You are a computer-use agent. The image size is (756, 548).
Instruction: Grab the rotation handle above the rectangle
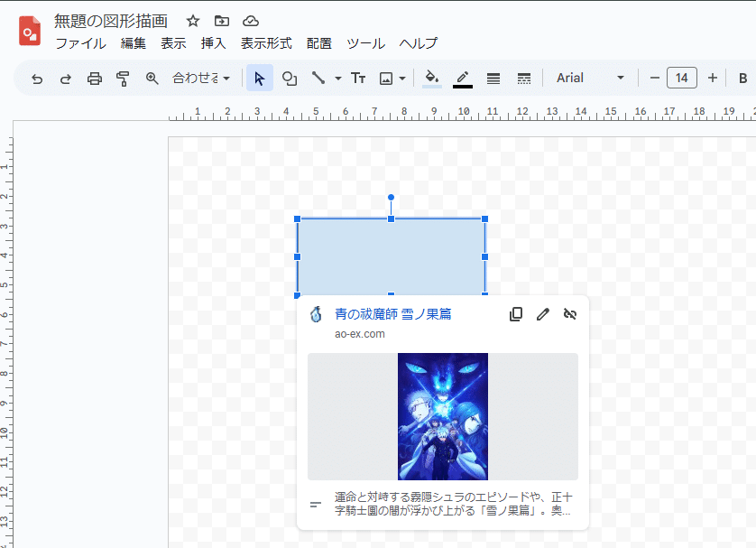tap(391, 198)
